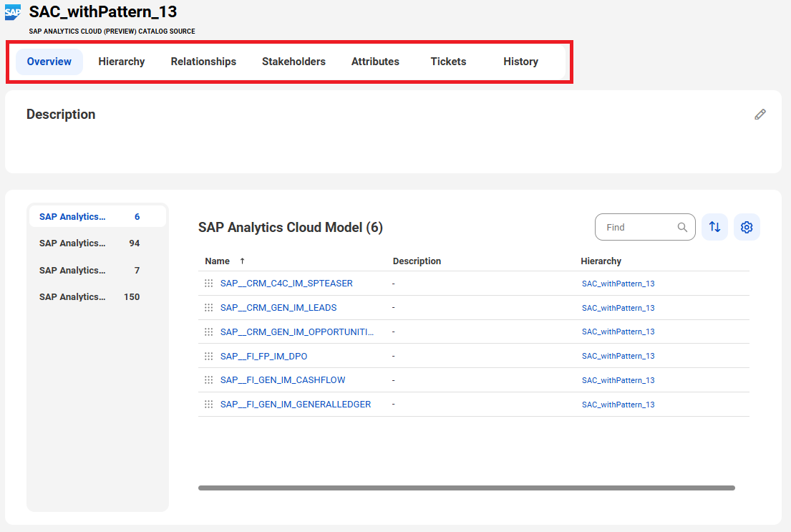Click the horizontal scrollbar below the table

click(467, 488)
